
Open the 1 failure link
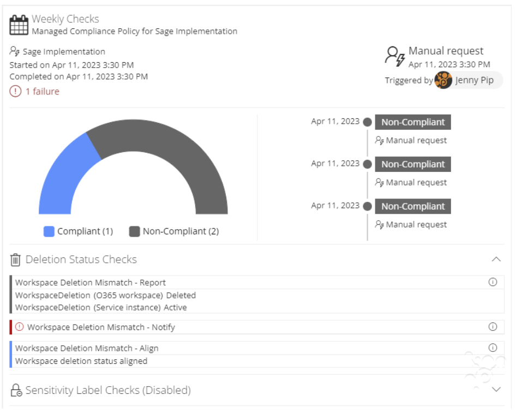(43, 92)
